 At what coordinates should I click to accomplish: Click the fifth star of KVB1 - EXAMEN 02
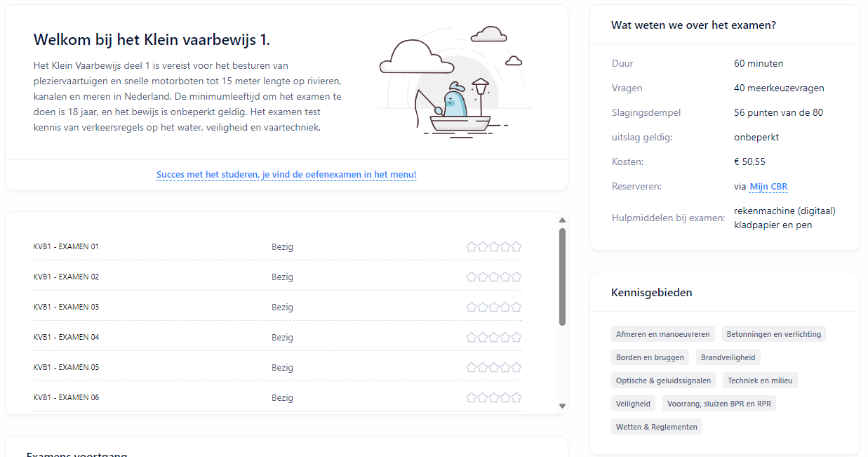coord(516,277)
